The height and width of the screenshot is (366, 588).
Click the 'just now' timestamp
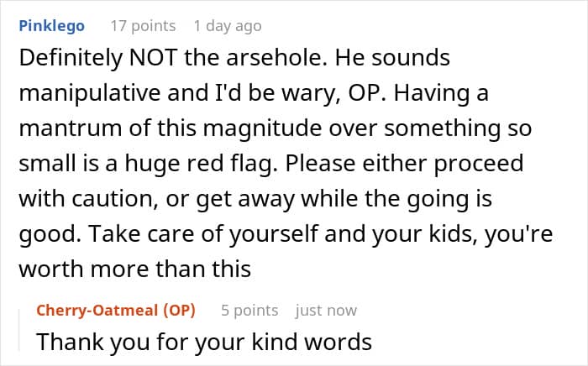326,311
